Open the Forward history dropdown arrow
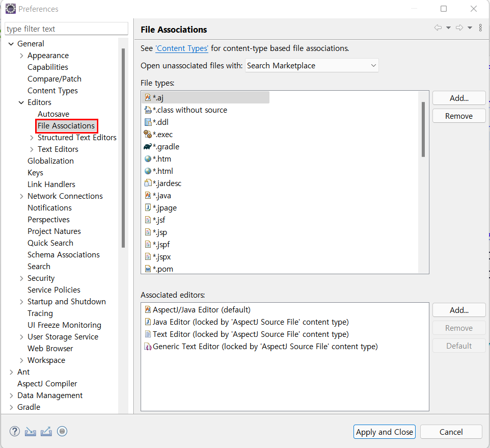 (x=470, y=28)
